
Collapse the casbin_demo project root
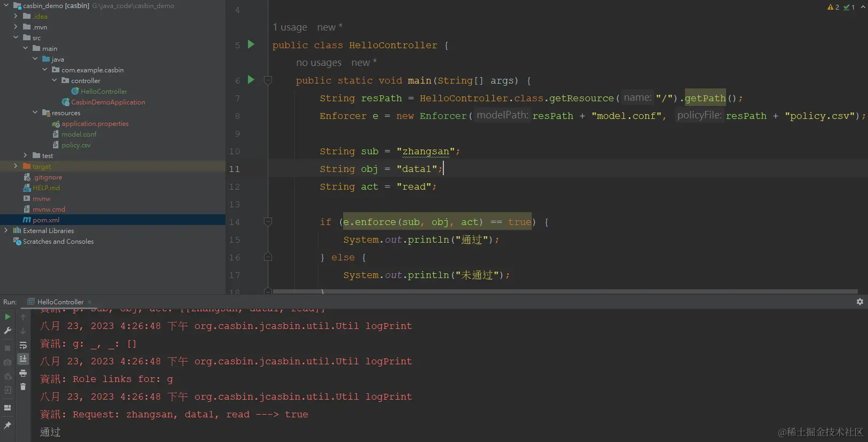click(x=6, y=5)
